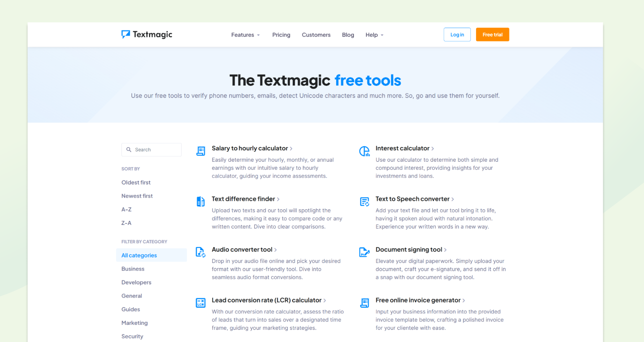This screenshot has width=644, height=342.
Task: Click the Log in button
Action: [x=457, y=35]
